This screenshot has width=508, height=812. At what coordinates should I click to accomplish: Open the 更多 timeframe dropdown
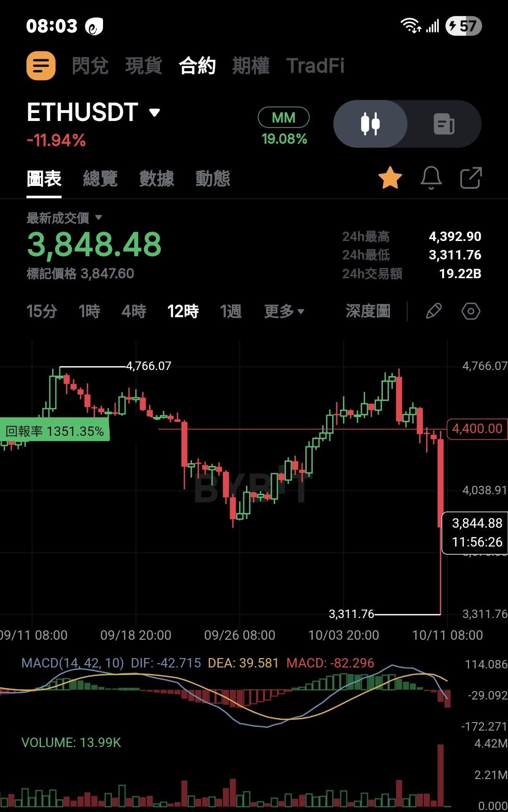tap(284, 311)
